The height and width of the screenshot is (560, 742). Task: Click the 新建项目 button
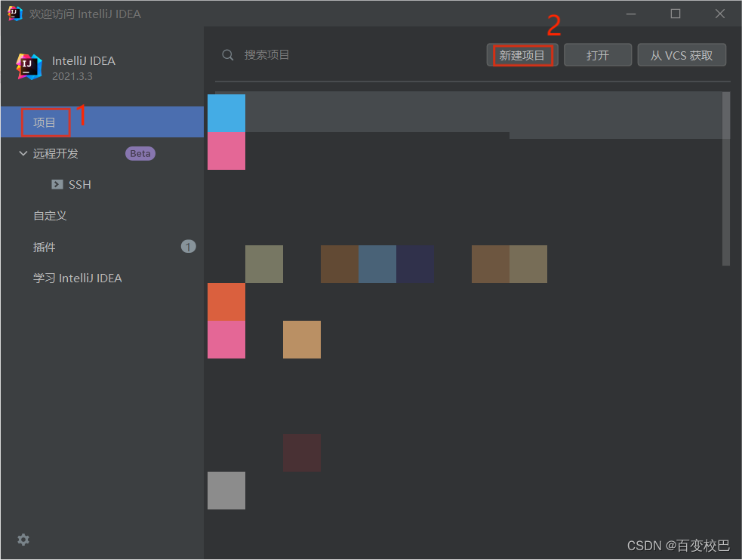pyautogui.click(x=522, y=55)
